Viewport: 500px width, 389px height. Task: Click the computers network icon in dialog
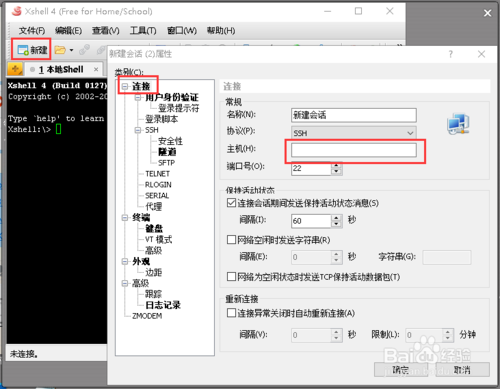458,124
